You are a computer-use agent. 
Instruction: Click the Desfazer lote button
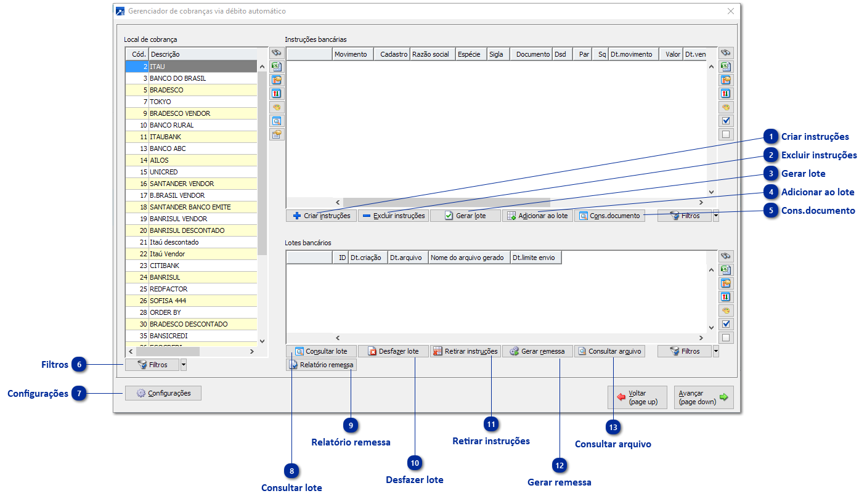pos(393,351)
